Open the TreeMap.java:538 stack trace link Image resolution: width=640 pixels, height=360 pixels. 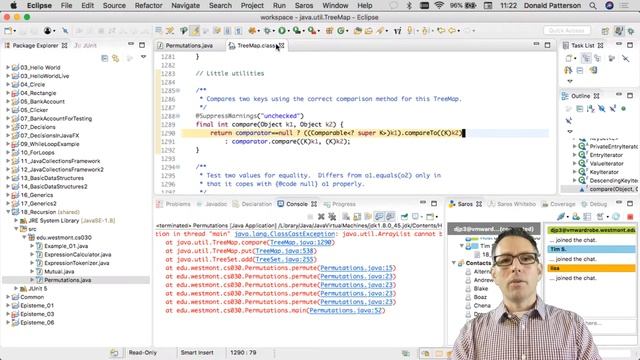point(284,251)
